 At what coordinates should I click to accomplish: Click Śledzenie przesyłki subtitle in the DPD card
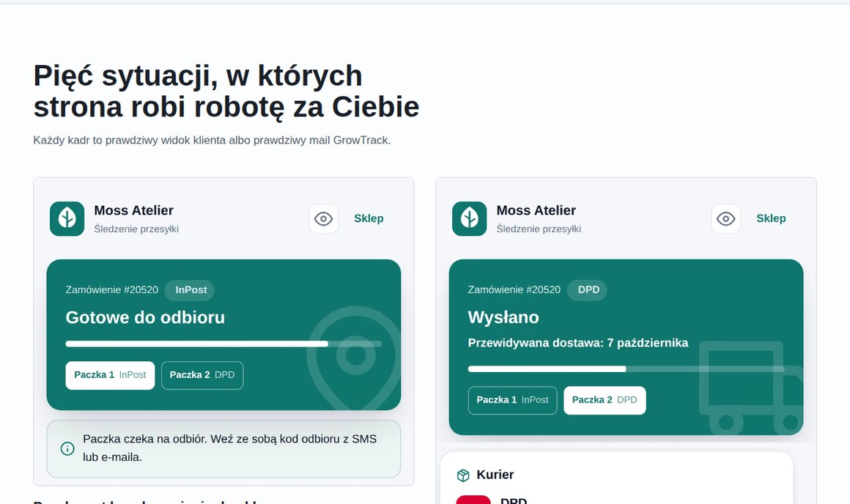539,229
